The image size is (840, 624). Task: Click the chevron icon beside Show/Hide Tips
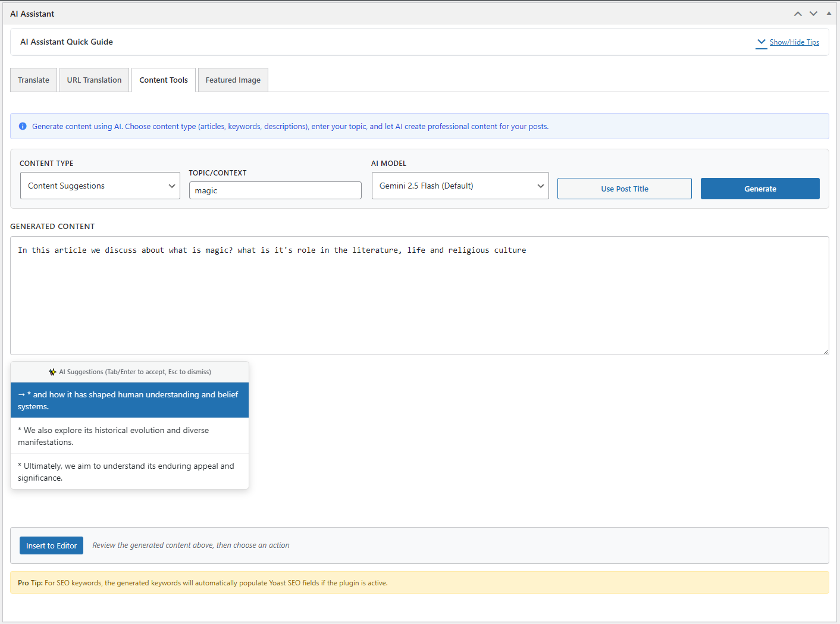coord(761,42)
